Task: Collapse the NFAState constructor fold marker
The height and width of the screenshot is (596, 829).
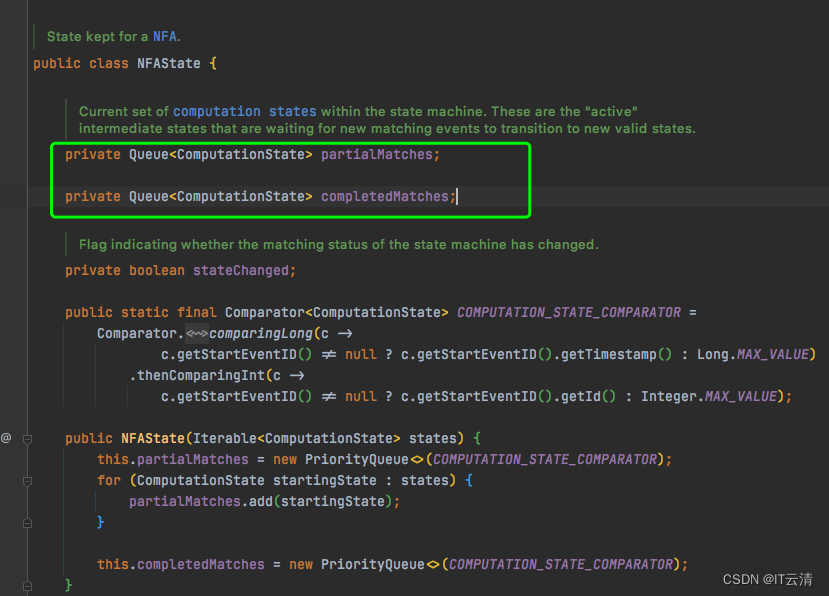Action: click(x=27, y=439)
